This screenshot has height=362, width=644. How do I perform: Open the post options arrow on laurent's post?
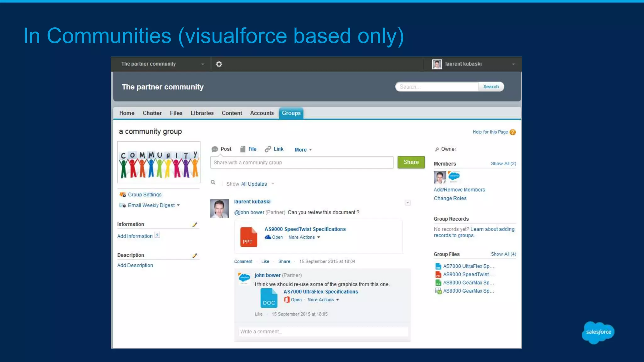[408, 203]
